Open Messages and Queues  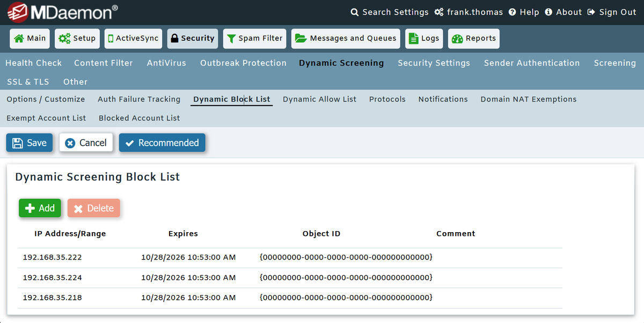coord(346,39)
